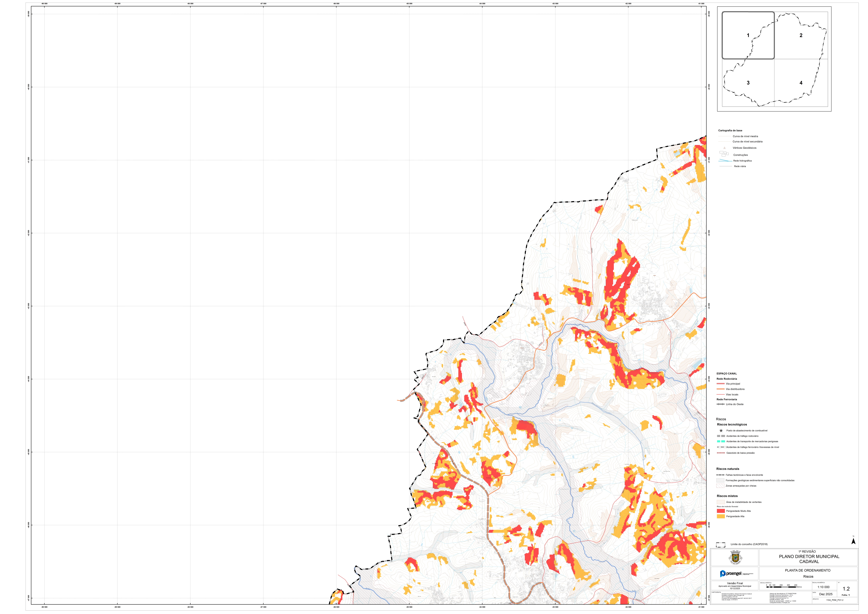
Task: Click the Linha do Oeste railway line symbol
Action: (721, 404)
